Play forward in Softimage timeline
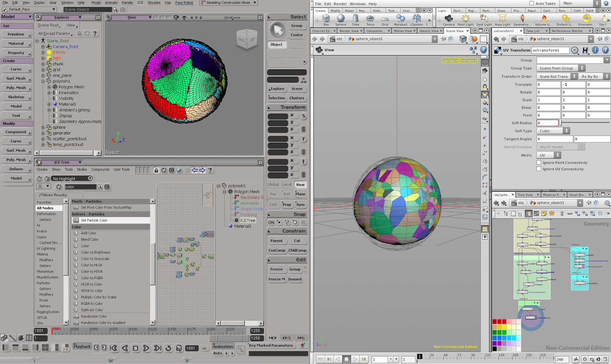 click(x=146, y=348)
